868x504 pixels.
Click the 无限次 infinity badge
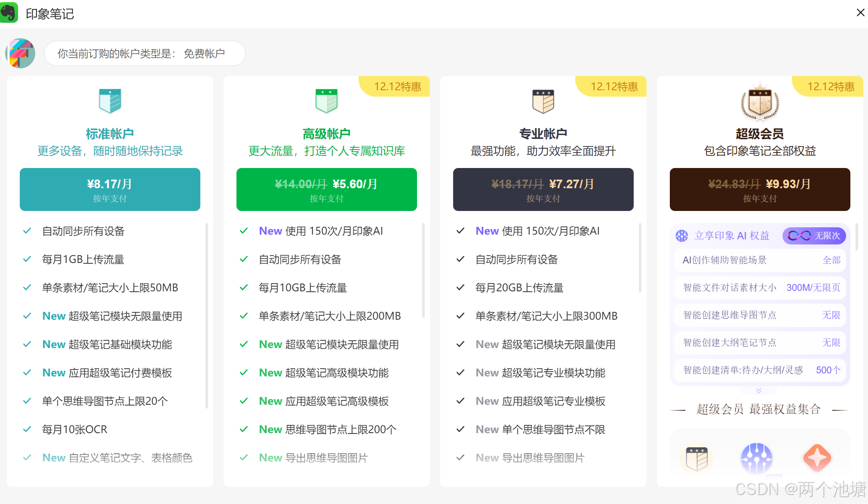pos(814,235)
